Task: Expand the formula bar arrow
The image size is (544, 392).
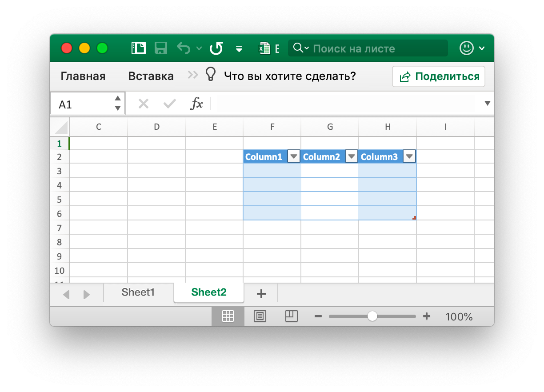Action: point(487,104)
